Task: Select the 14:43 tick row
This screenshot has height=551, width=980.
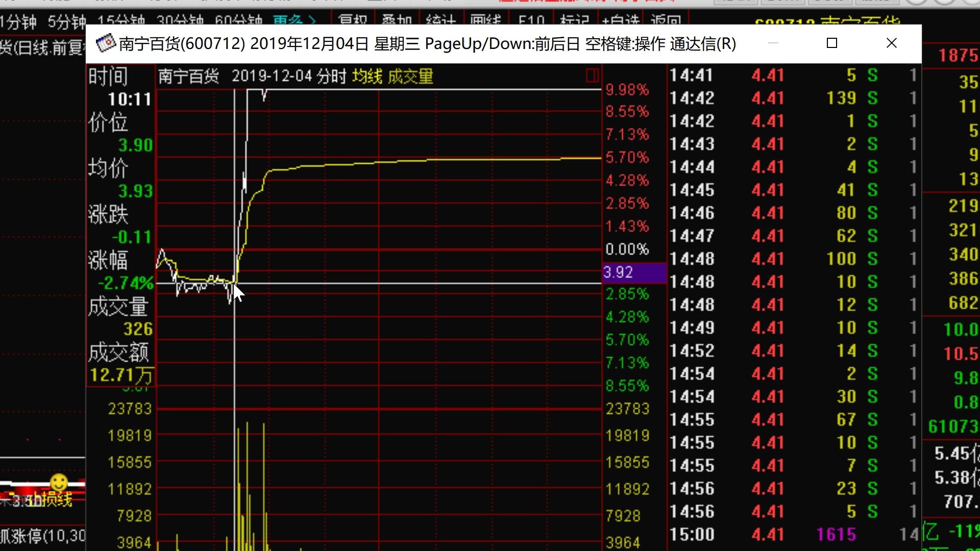Action: coord(794,144)
